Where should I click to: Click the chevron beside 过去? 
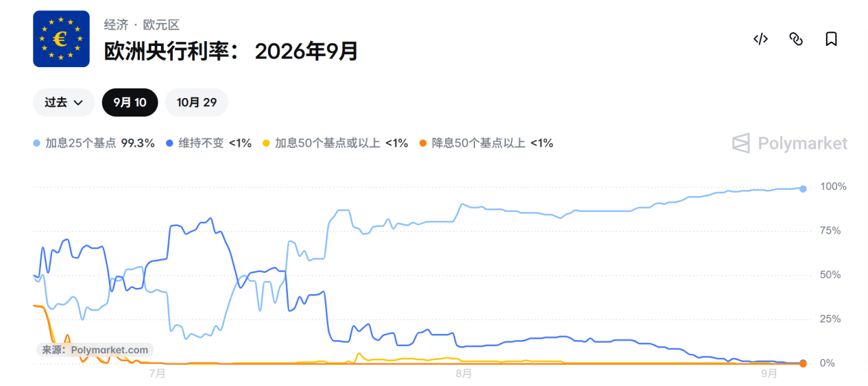(78, 103)
